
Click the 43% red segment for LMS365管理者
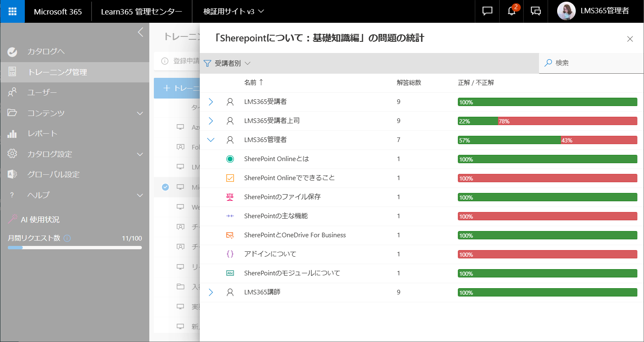click(x=599, y=140)
